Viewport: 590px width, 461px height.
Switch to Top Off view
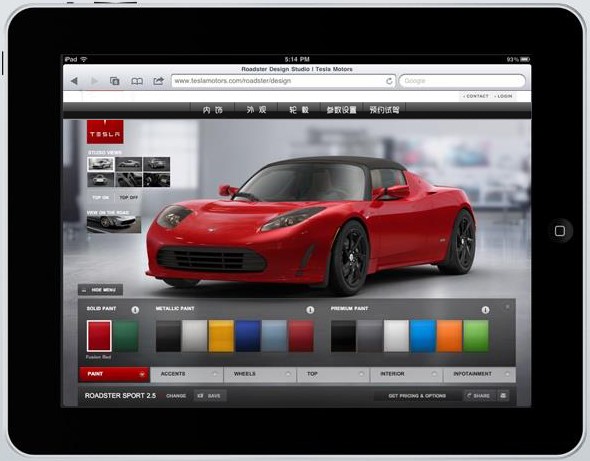coord(129,198)
